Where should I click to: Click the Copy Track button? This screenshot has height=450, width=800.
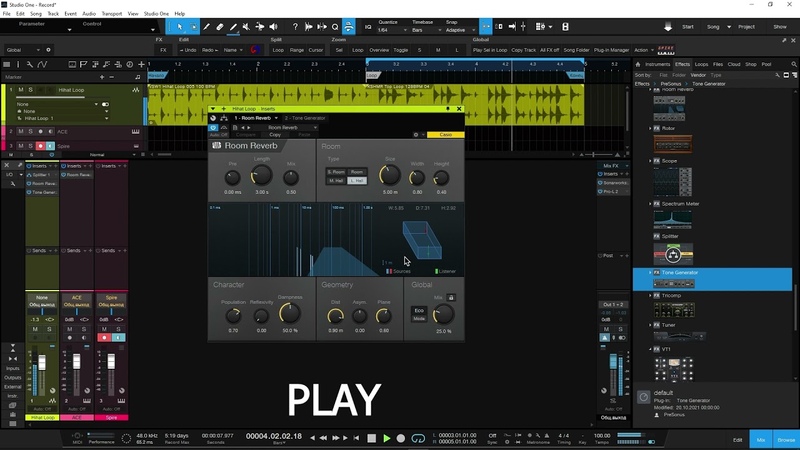[x=523, y=50]
